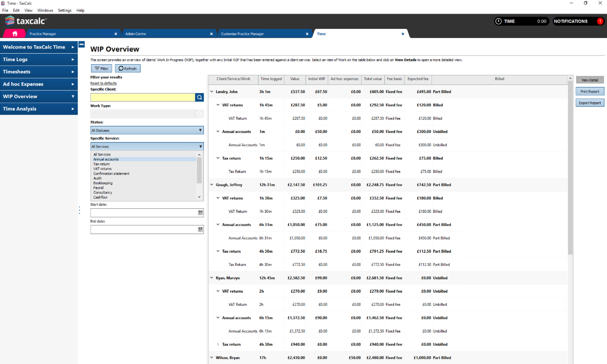Click the Filter button

(x=101, y=68)
